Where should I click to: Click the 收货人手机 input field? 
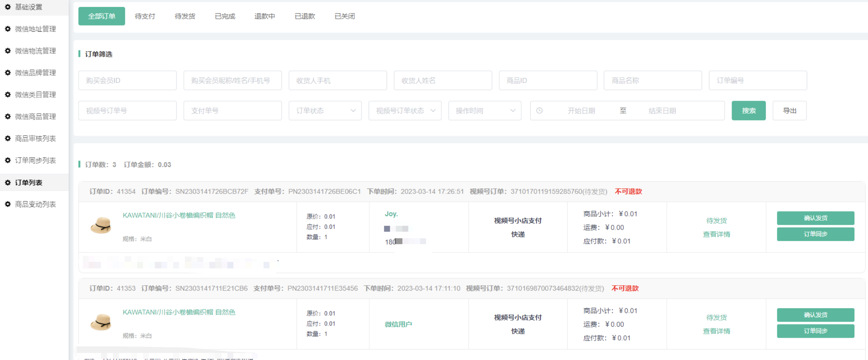(337, 81)
